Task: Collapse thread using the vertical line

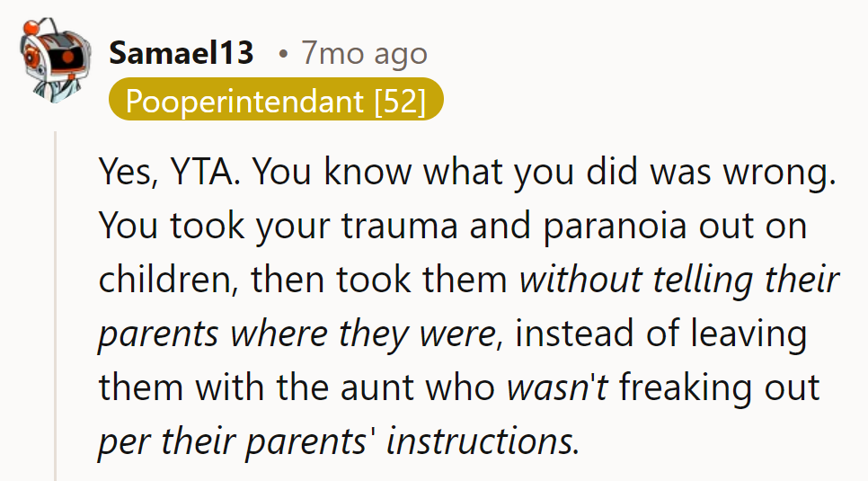Action: point(57,306)
